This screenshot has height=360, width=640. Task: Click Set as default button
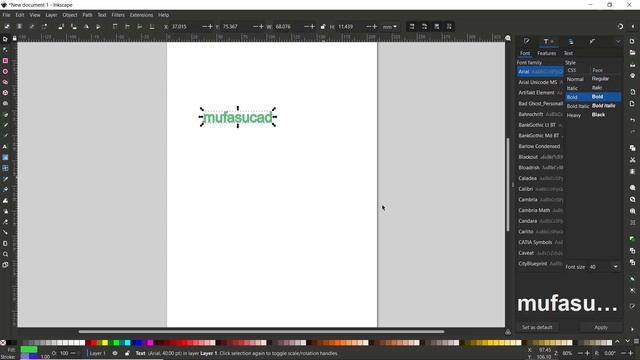(537, 327)
